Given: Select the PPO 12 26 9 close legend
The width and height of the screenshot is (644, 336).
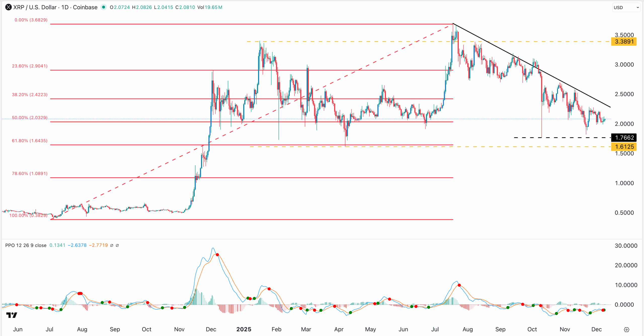Looking at the screenshot, I should coord(26,245).
